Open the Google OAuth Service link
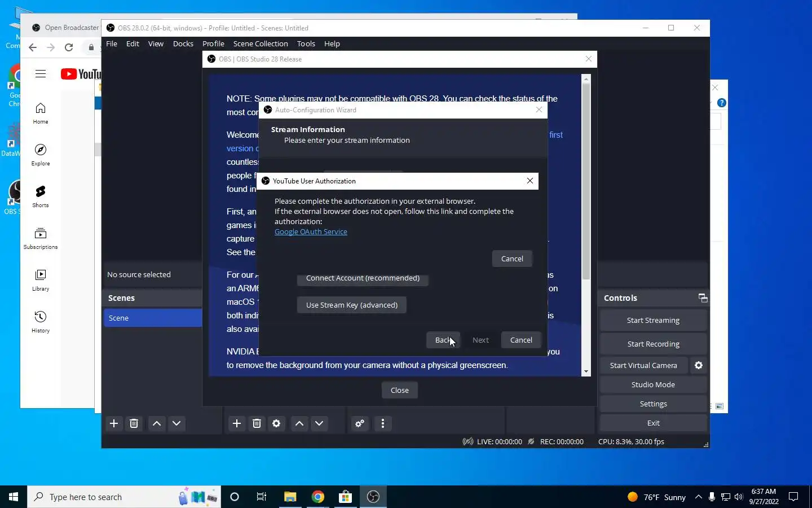 [311, 231]
